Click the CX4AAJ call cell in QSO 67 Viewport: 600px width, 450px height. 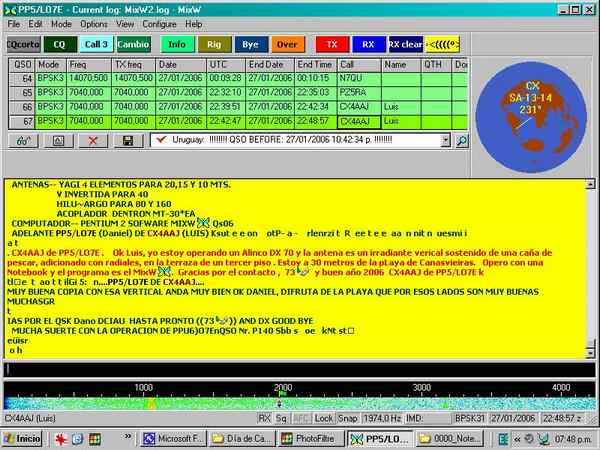click(x=359, y=122)
